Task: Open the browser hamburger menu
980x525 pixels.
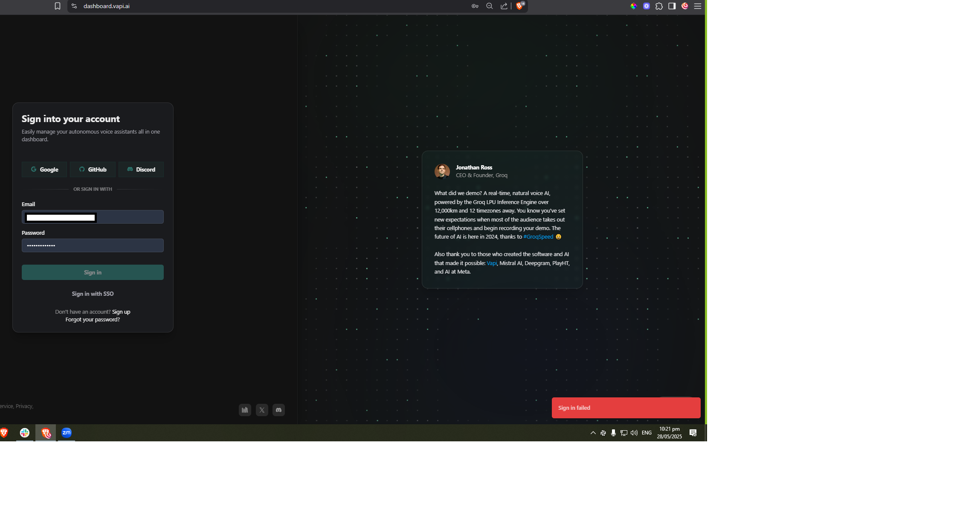Action: pos(698,6)
